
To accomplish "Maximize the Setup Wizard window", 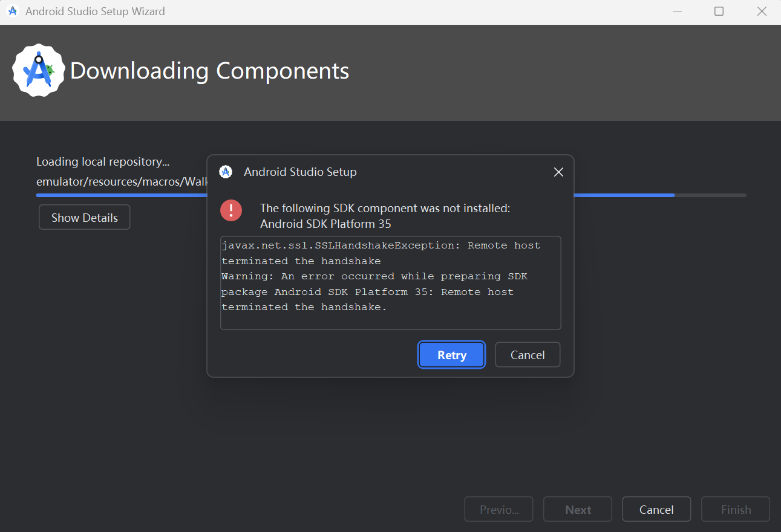I will click(719, 11).
